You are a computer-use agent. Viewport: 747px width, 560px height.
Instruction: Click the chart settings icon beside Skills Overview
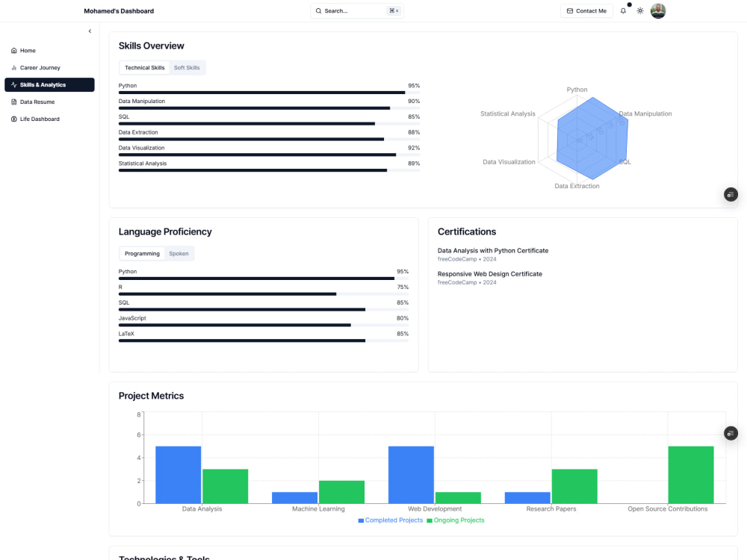point(730,194)
